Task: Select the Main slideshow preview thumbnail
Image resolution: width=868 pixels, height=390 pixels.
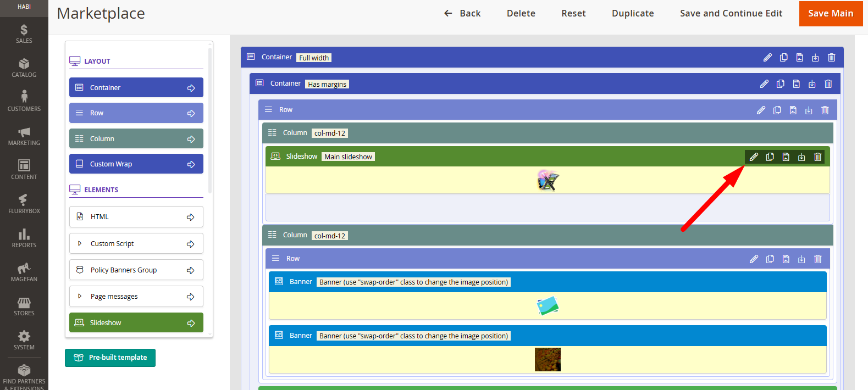Action: click(548, 180)
